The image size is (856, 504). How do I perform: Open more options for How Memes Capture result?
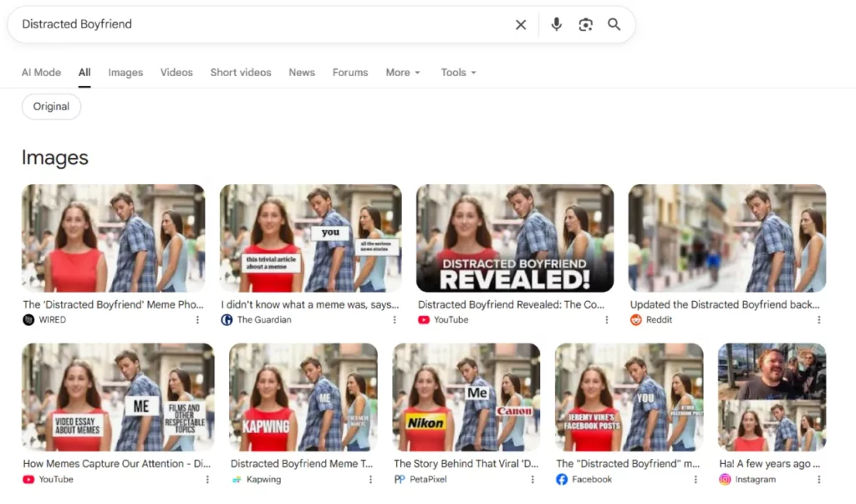tap(207, 480)
